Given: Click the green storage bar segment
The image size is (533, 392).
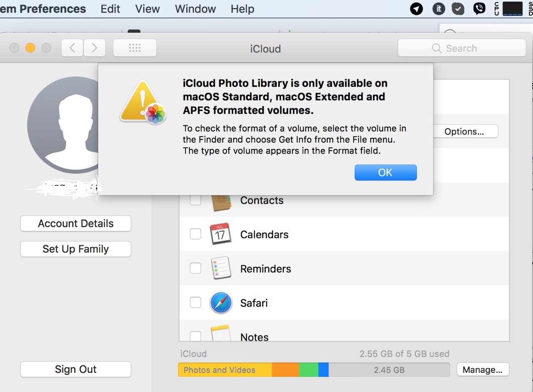Looking at the screenshot, I should pyautogui.click(x=309, y=370).
